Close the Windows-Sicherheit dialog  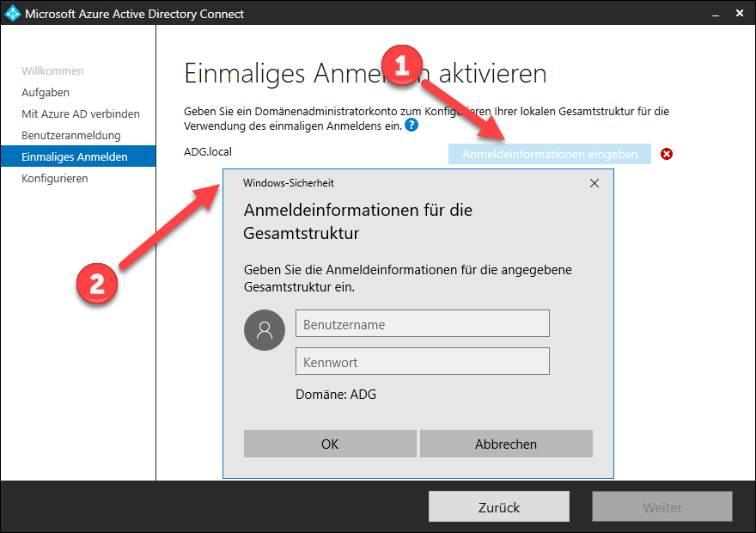tap(594, 183)
